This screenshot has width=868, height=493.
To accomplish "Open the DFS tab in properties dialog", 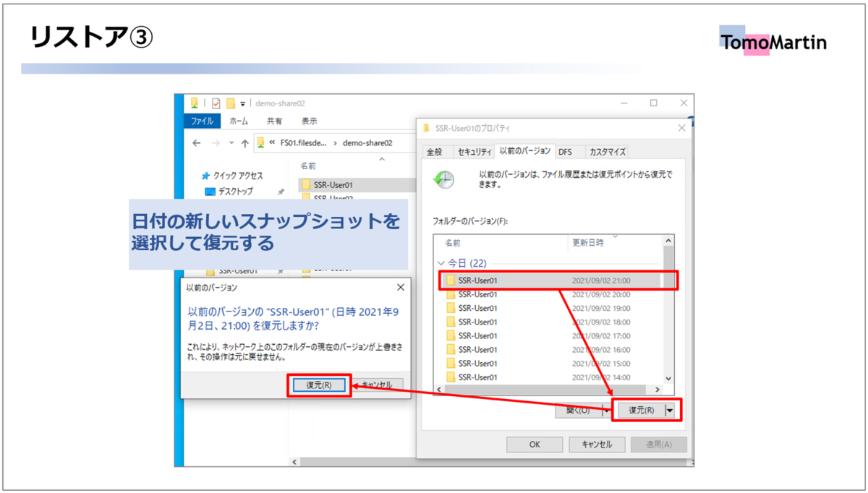I will (x=565, y=152).
